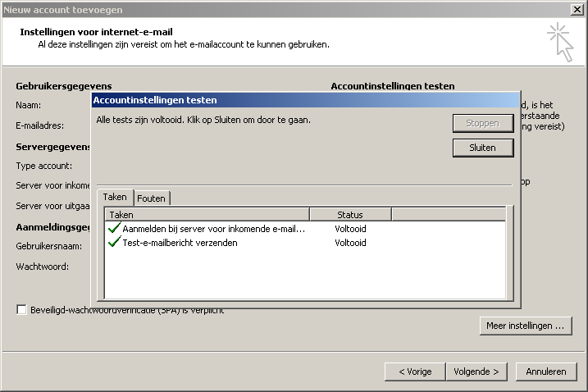Screen dimensions: 588x392
Task: Proceed with the Volgende button
Action: coord(476,371)
